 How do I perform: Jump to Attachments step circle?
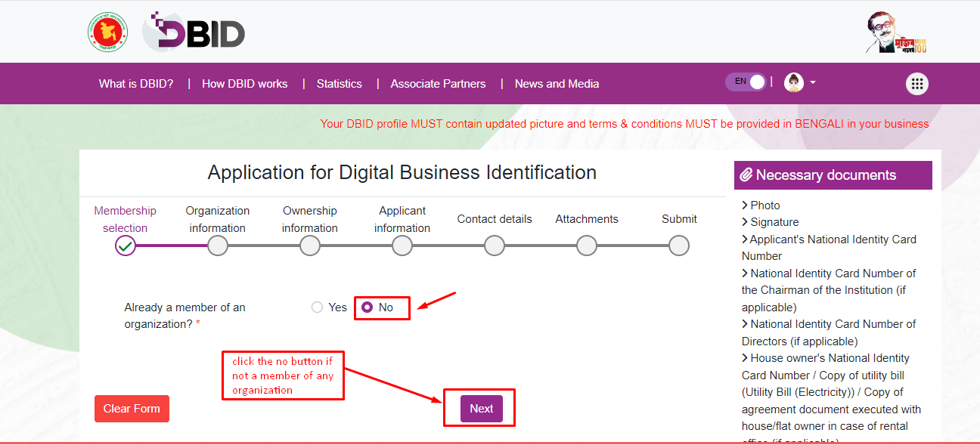point(587,246)
